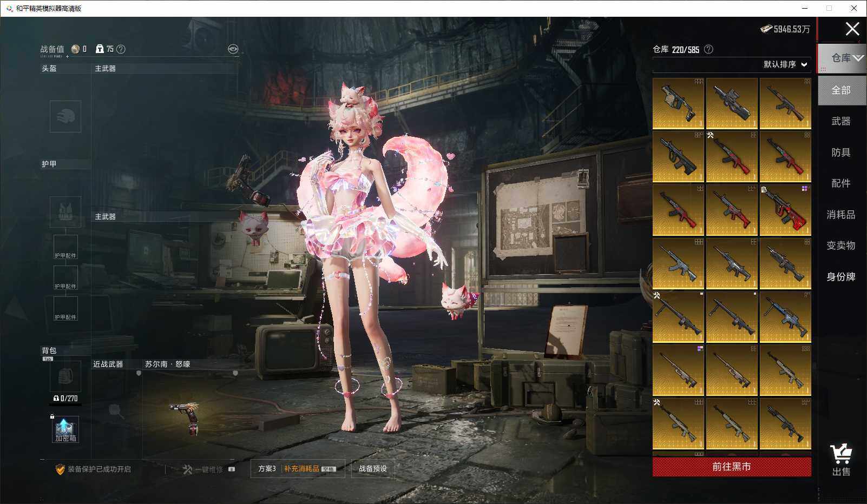Viewport: 867px width, 504px height.
Task: Select warehouse item row one, last column
Action: point(785,103)
